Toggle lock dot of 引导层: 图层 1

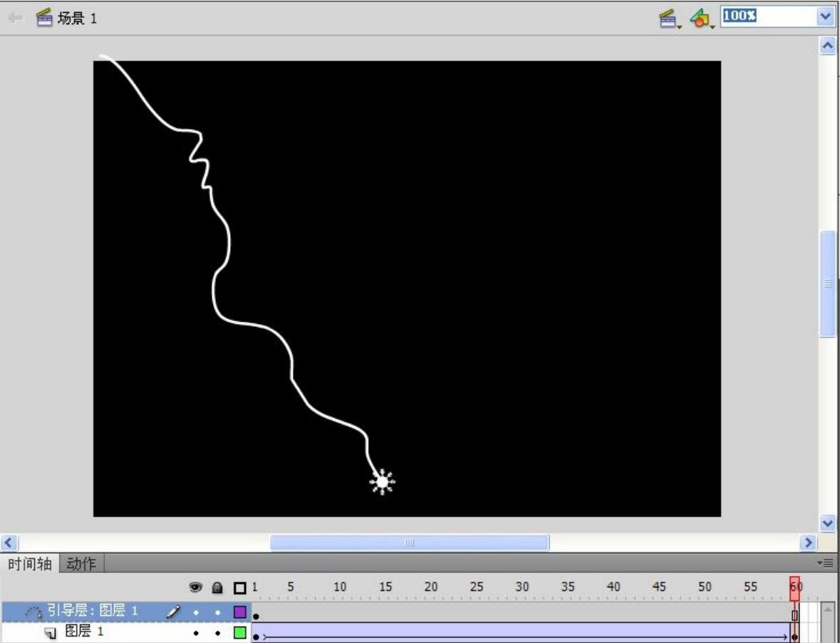click(x=217, y=612)
